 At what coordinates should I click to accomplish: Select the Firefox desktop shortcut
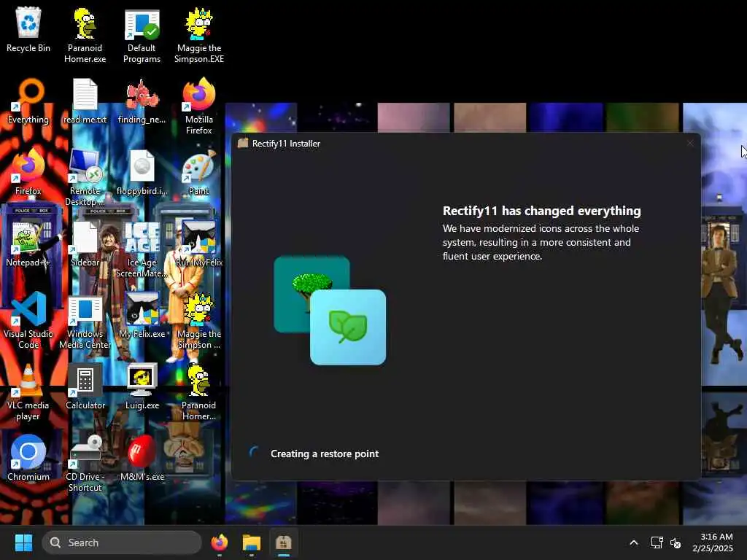click(x=28, y=173)
